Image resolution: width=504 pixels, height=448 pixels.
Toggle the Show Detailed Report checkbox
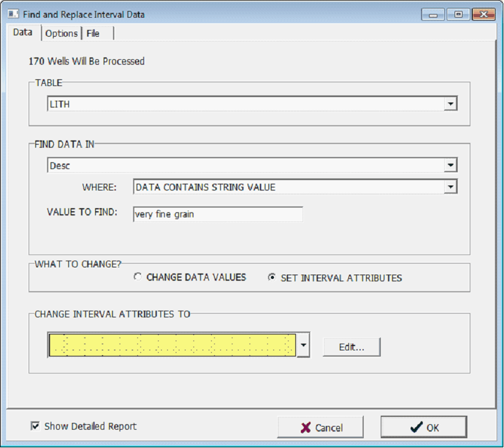click(35, 427)
